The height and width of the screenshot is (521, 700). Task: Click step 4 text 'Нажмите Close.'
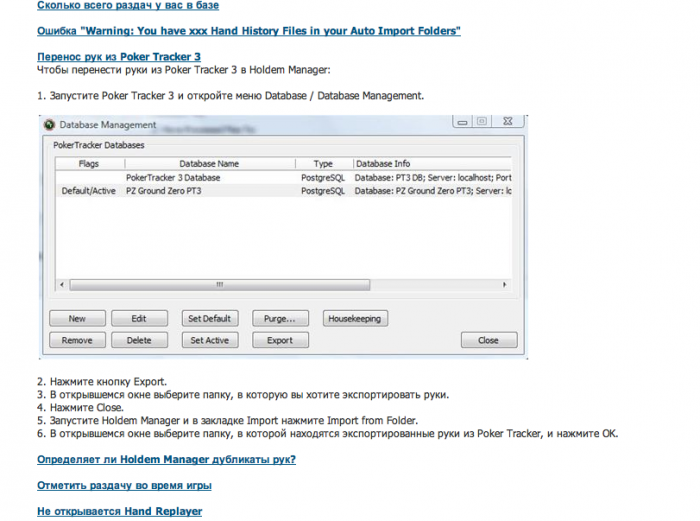pos(80,408)
